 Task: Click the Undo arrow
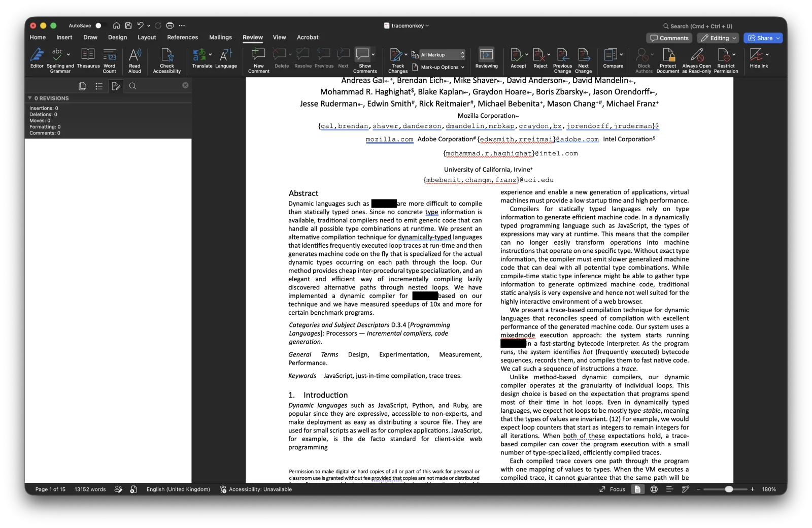click(140, 25)
